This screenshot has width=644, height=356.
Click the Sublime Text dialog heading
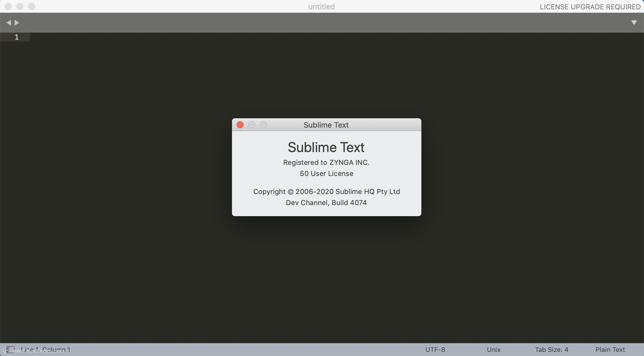pos(326,147)
